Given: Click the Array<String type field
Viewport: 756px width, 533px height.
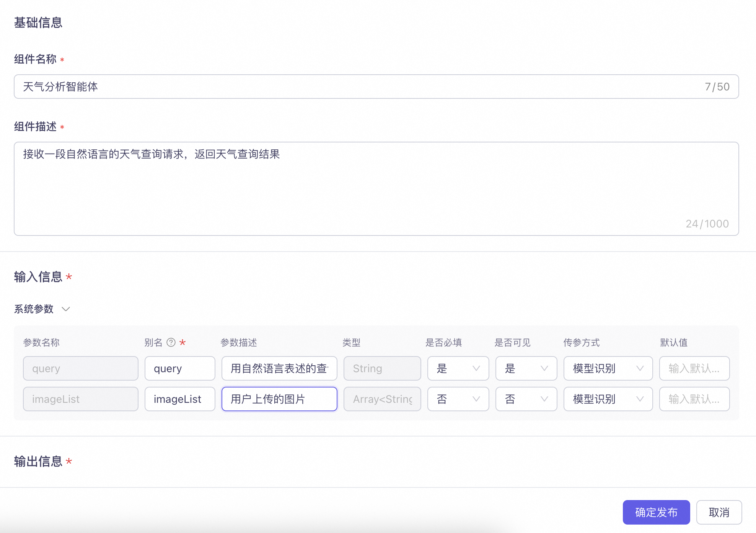Looking at the screenshot, I should click(382, 399).
